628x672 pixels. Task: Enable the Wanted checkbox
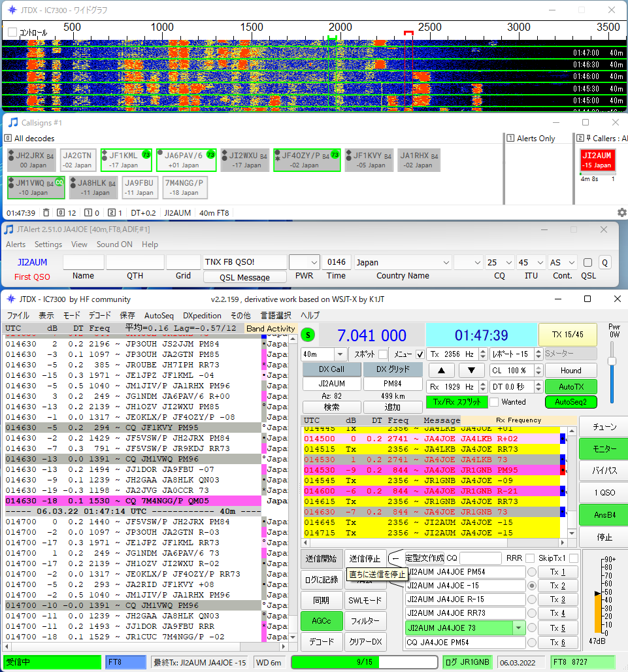tap(495, 402)
